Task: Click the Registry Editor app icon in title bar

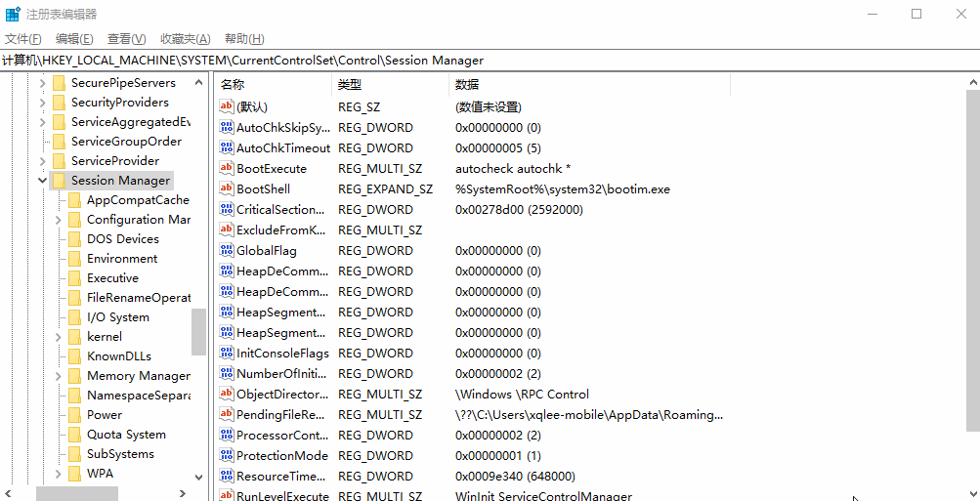Action: click(13, 14)
